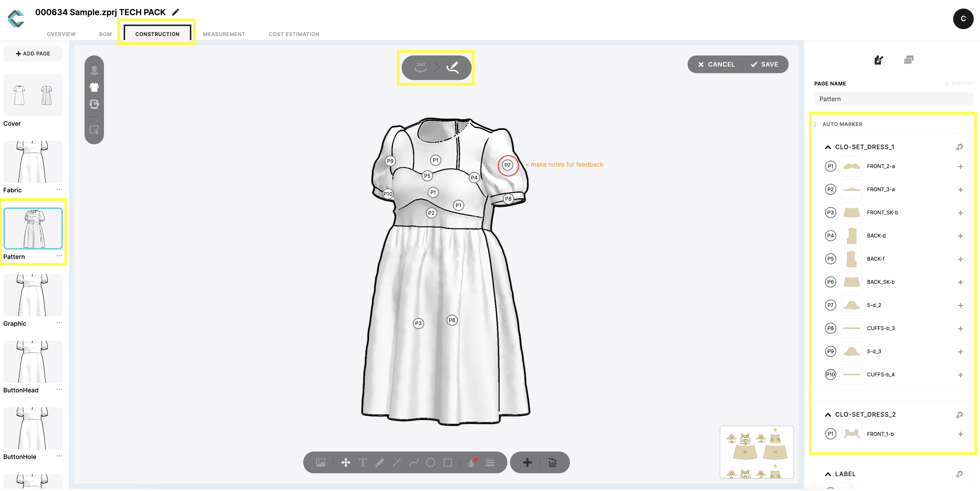Screen dimensions: 980x491
Task: Open the ButtonHead page thumbnail
Action: click(x=33, y=362)
